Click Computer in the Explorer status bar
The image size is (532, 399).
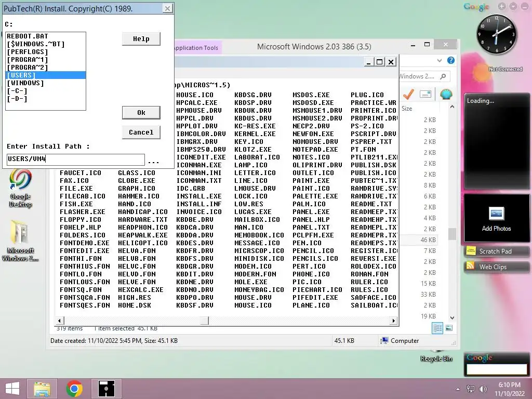click(x=400, y=341)
